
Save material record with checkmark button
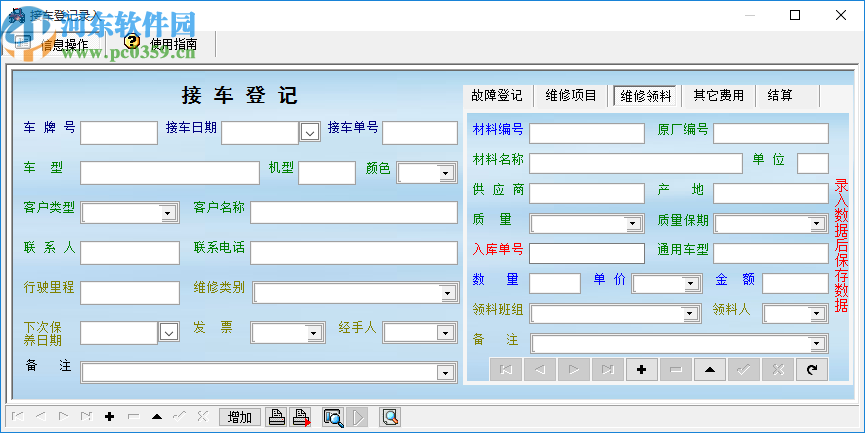click(744, 370)
